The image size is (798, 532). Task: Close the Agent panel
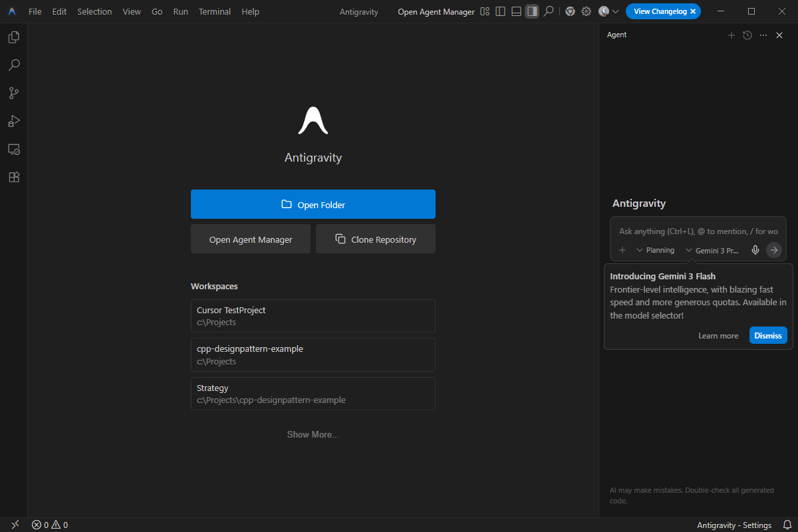click(x=779, y=35)
